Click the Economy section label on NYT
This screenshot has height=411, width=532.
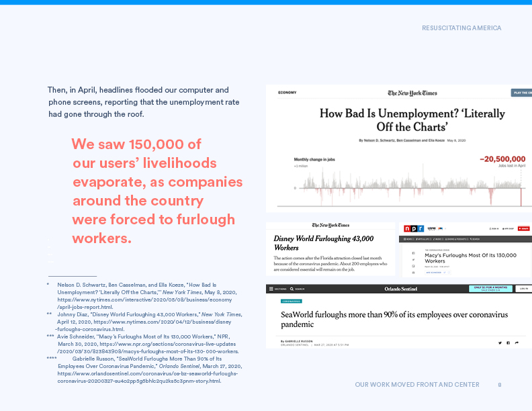287,93
